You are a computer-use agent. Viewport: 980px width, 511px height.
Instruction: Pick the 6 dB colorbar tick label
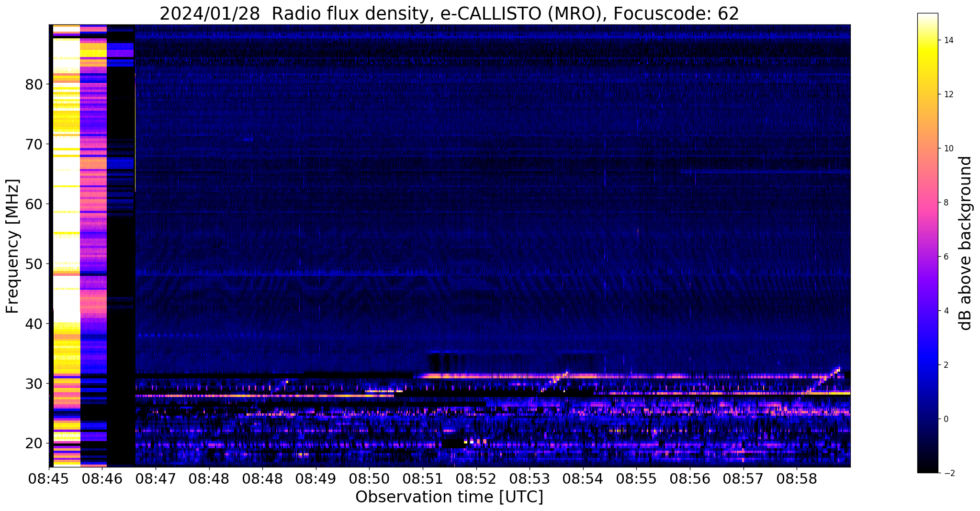pyautogui.click(x=946, y=257)
